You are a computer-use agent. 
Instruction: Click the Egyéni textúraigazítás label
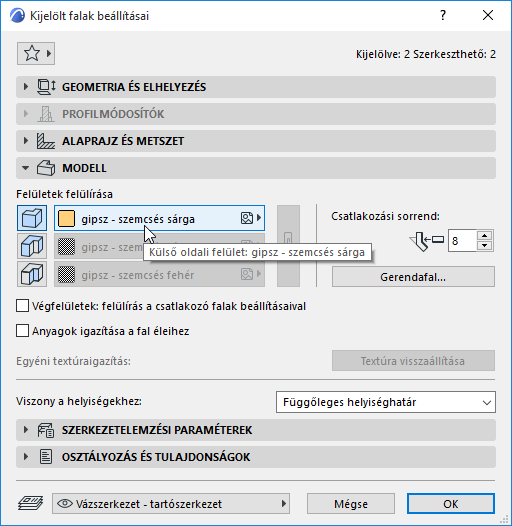click(x=73, y=361)
